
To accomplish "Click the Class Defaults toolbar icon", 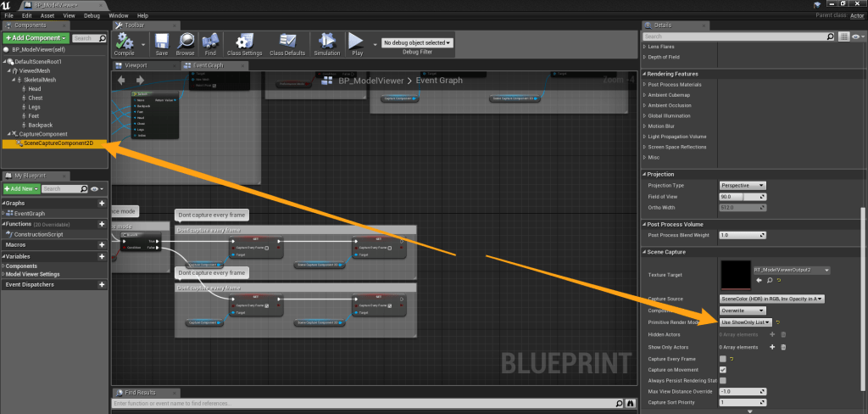I will 287,42.
